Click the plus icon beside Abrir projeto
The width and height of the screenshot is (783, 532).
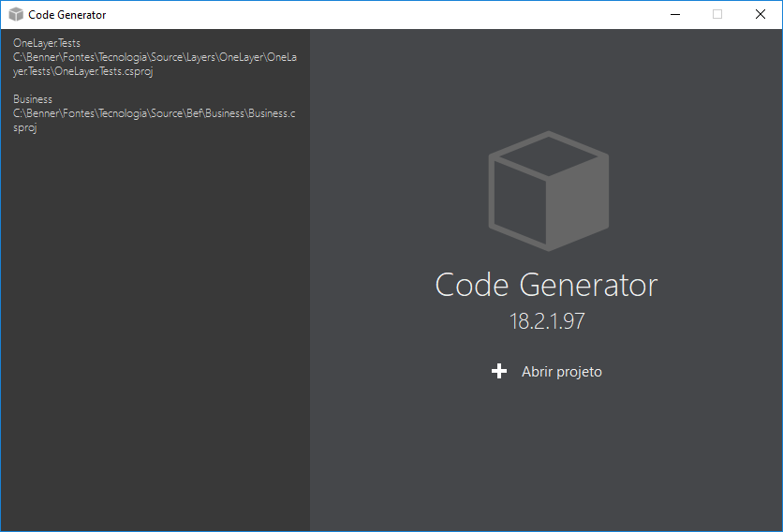pyautogui.click(x=499, y=372)
